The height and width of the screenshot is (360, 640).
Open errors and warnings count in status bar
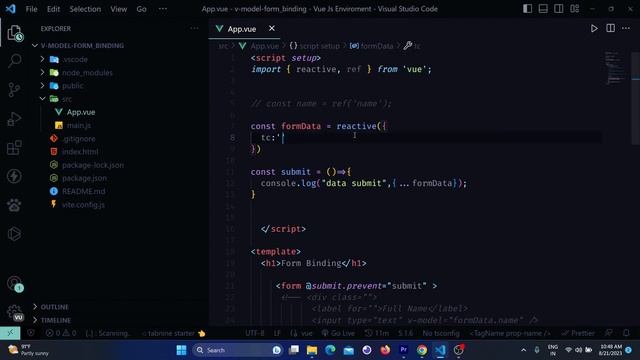[61, 333]
